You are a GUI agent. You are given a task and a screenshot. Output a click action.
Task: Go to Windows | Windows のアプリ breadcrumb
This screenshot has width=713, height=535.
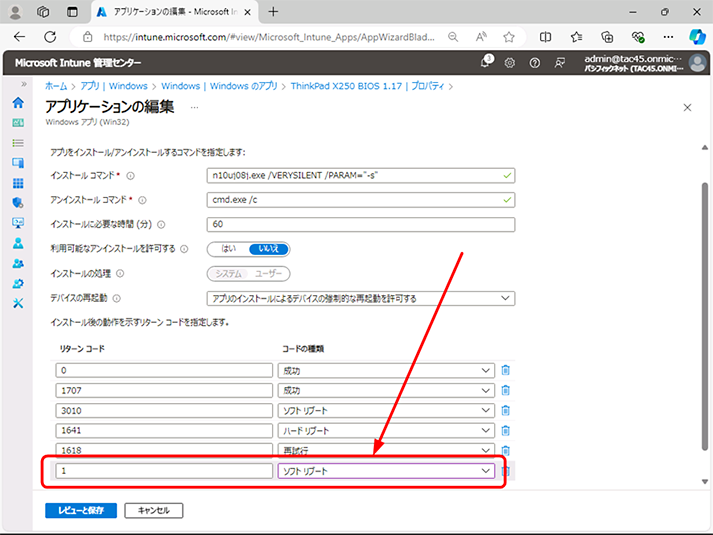(219, 86)
